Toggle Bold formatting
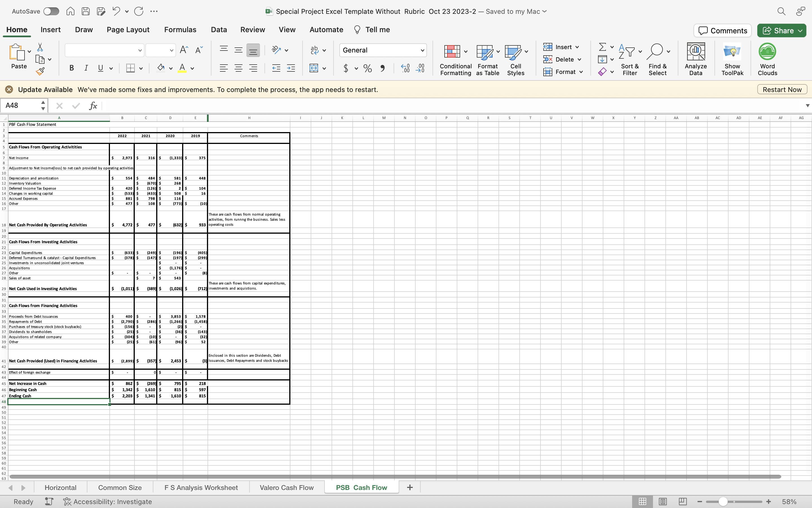 (71, 68)
